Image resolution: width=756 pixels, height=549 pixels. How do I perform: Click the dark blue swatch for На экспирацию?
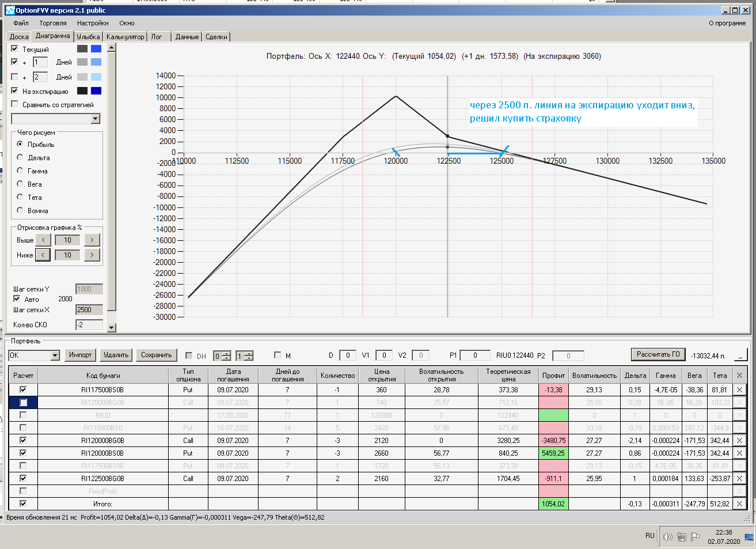click(96, 90)
